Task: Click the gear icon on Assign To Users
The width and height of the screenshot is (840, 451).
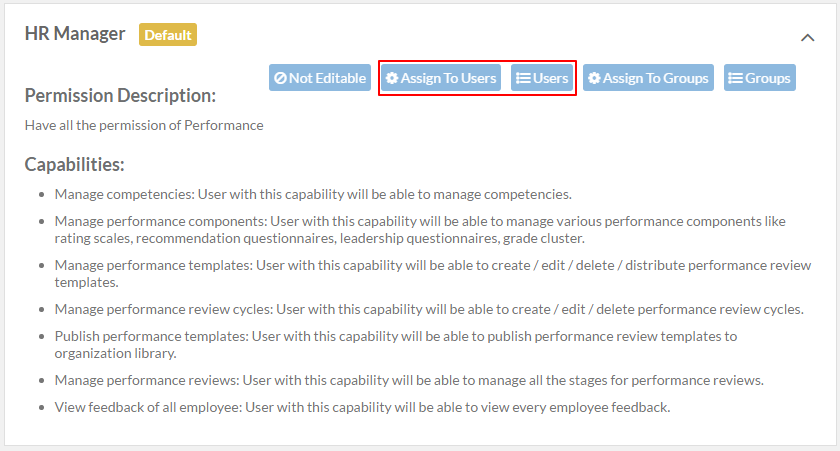Action: [x=392, y=78]
